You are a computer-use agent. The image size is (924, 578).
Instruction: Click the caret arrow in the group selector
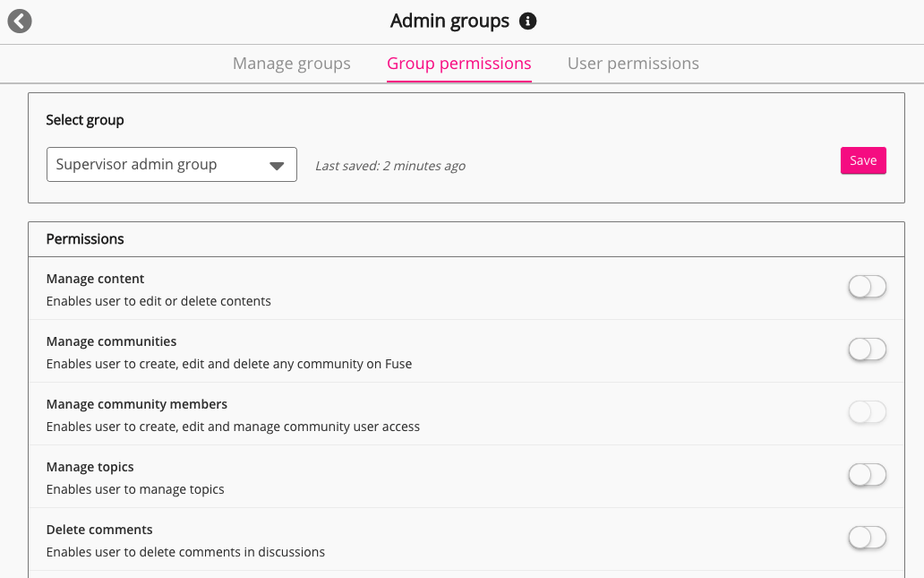click(x=277, y=166)
